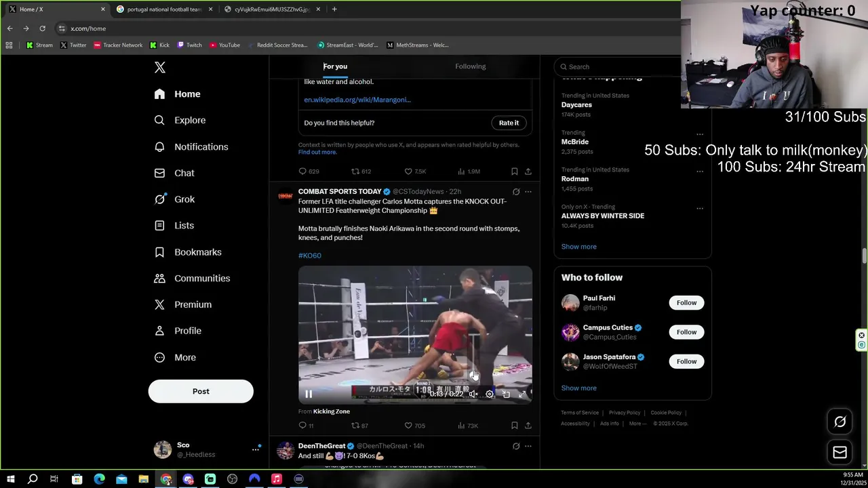Open more options for ALWAYS BY WINTER SIDE

700,208
